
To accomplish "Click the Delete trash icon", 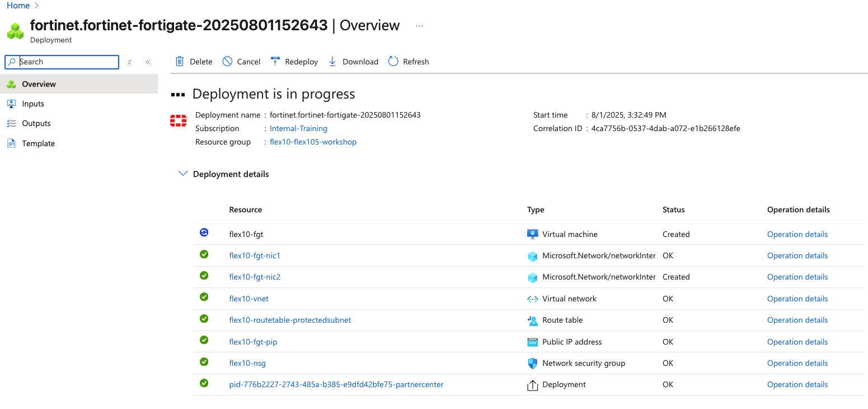I will 180,61.
